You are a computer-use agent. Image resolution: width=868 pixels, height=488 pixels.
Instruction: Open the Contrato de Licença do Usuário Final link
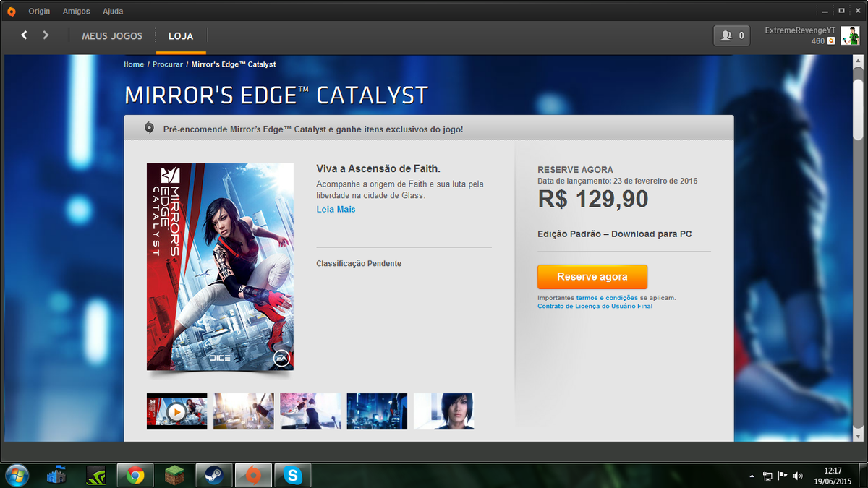tap(595, 307)
